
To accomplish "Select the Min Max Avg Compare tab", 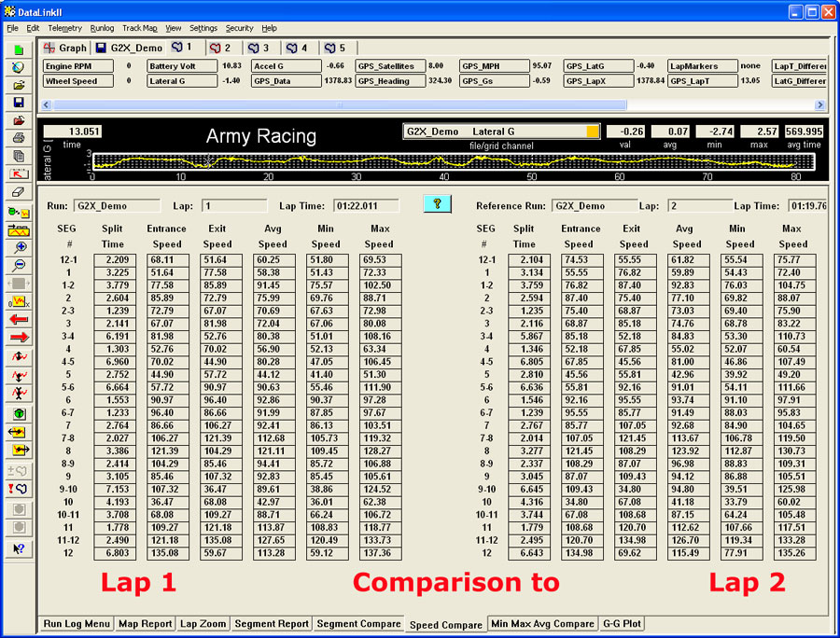I will 542,623.
